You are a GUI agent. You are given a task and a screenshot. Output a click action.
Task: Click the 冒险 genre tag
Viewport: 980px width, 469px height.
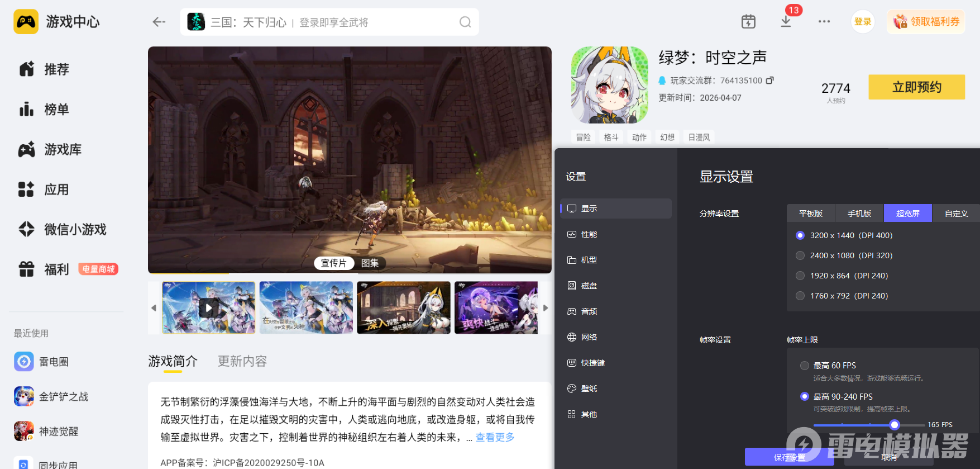pyautogui.click(x=584, y=138)
